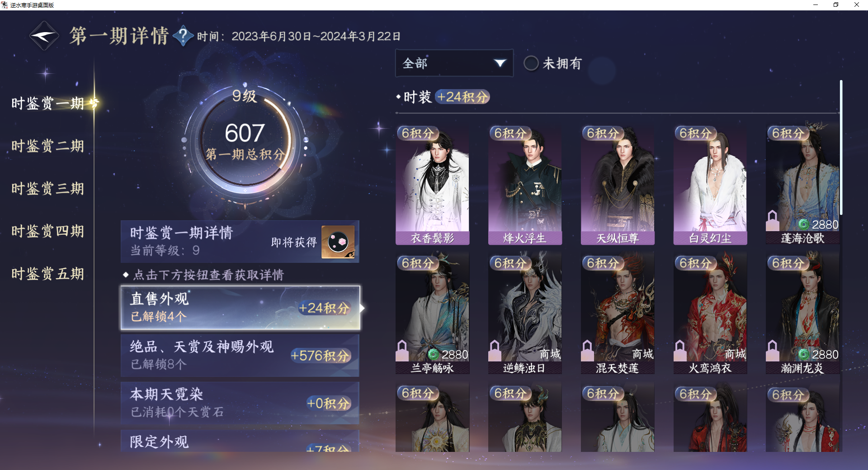Click the lock icon on 兰亭觞咏 card
This screenshot has height=470, width=868.
pyautogui.click(x=402, y=351)
